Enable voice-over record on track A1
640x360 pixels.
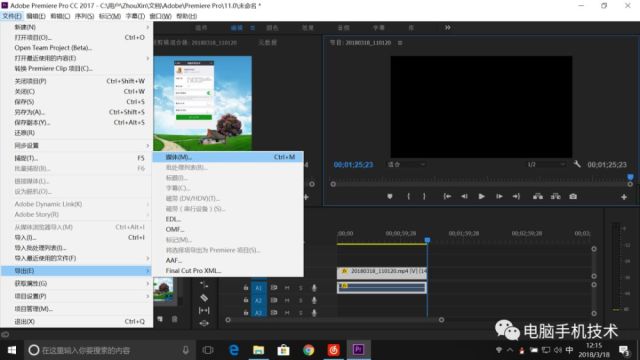click(x=314, y=288)
